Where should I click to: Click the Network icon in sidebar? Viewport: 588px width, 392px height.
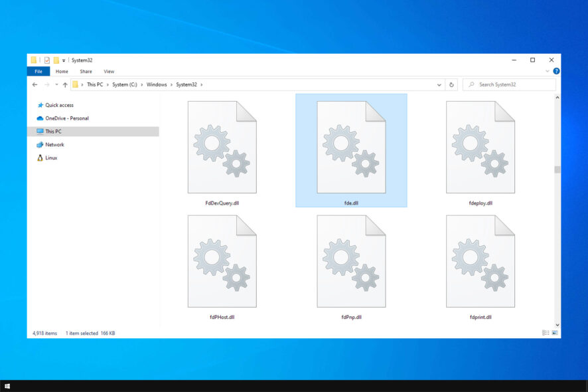tap(40, 145)
